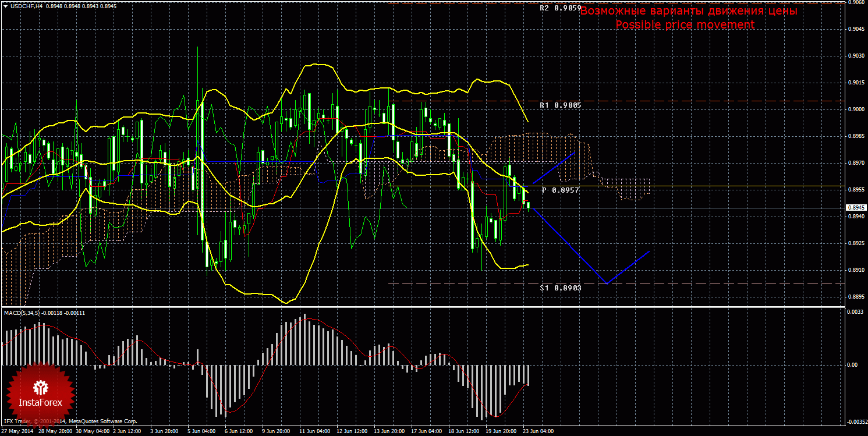
Task: Click the 11 Jun 04:00 time label
Action: [315, 432]
